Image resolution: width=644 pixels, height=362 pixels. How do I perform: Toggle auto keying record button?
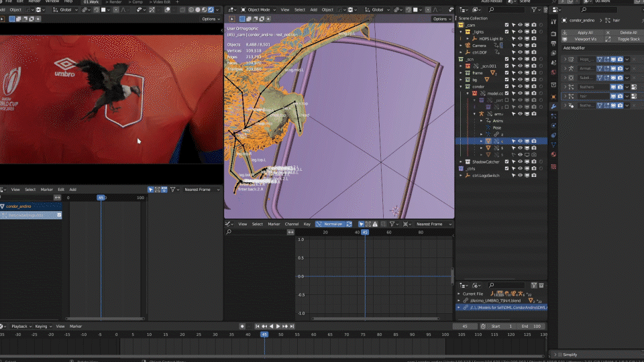click(242, 326)
